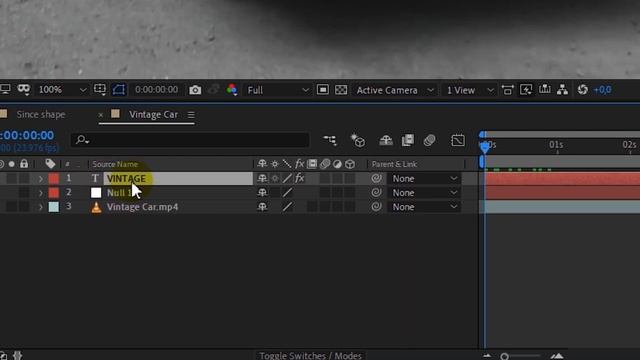Expand the Vintage Car.mp4 layer

click(40, 207)
